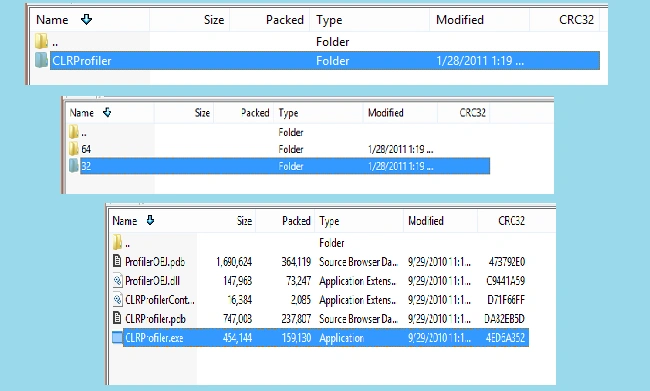Sort by Type column in middle panel
Viewport: 650px width, 391px height.
pyautogui.click(x=289, y=113)
